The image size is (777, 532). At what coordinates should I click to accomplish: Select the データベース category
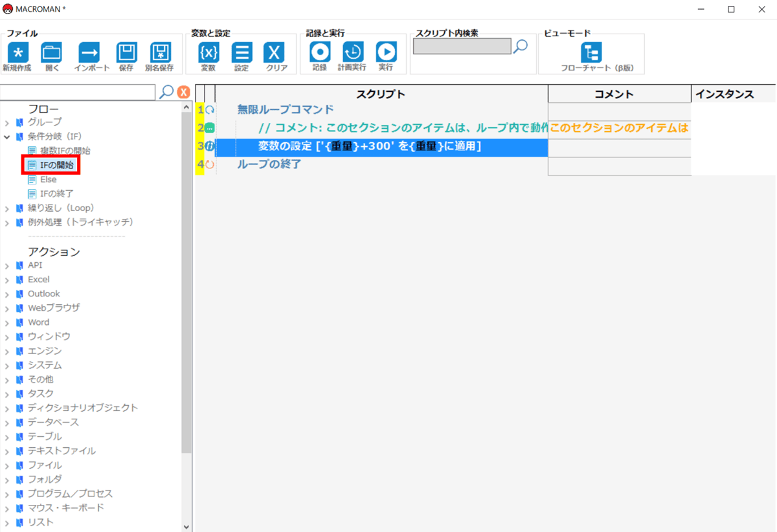pyautogui.click(x=53, y=422)
